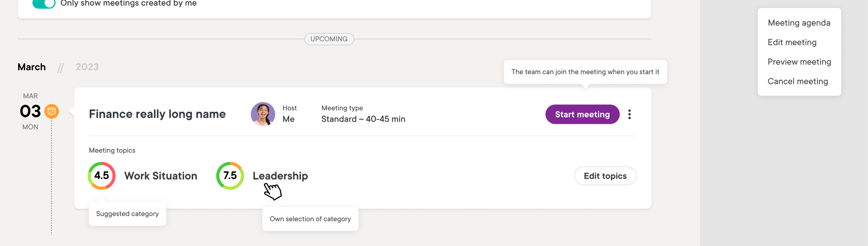Select Meeting agenda from the menu
Viewport: 868px width, 246px height.
799,23
